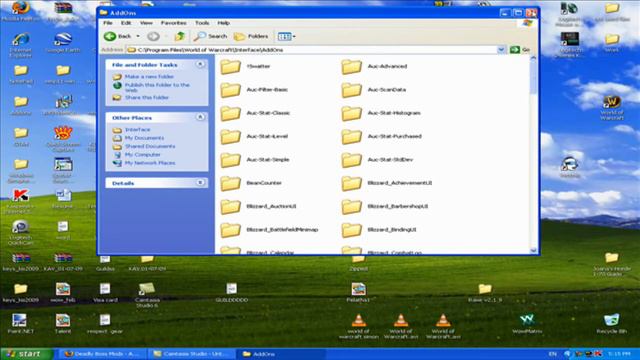640x360 pixels.
Task: Open the Search pane
Action: click(x=210, y=36)
